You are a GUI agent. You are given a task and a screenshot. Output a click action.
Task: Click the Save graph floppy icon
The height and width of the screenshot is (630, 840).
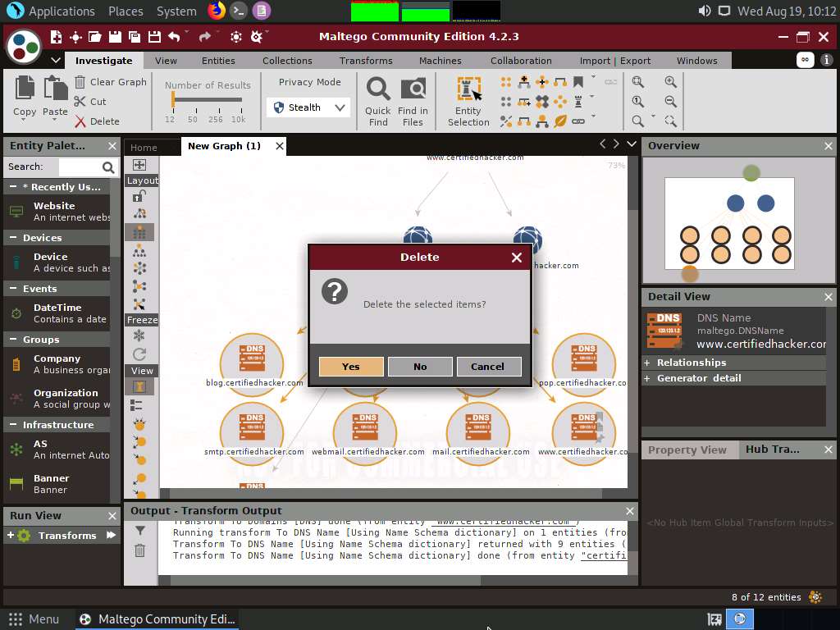115,36
